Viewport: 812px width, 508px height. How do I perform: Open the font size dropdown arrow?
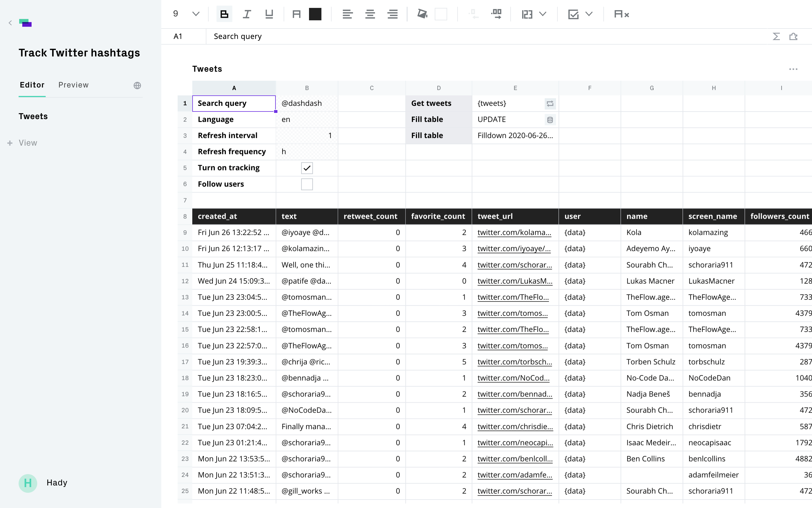tap(196, 14)
